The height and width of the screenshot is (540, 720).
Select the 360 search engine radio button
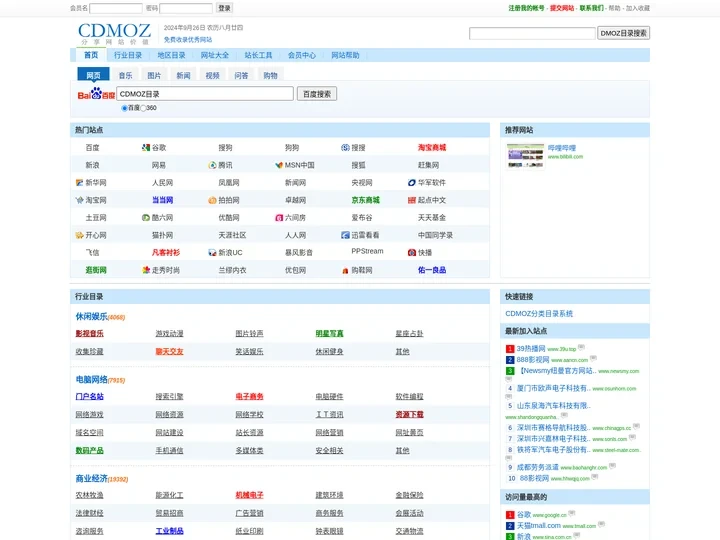[x=143, y=108]
